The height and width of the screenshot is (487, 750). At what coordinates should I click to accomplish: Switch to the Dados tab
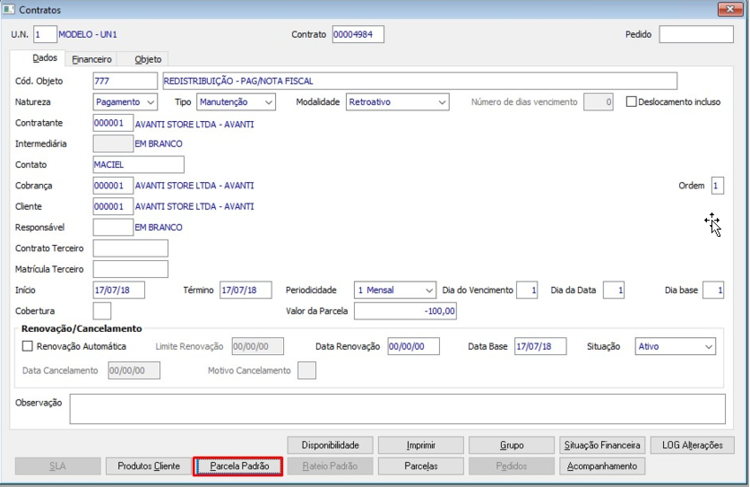click(44, 58)
